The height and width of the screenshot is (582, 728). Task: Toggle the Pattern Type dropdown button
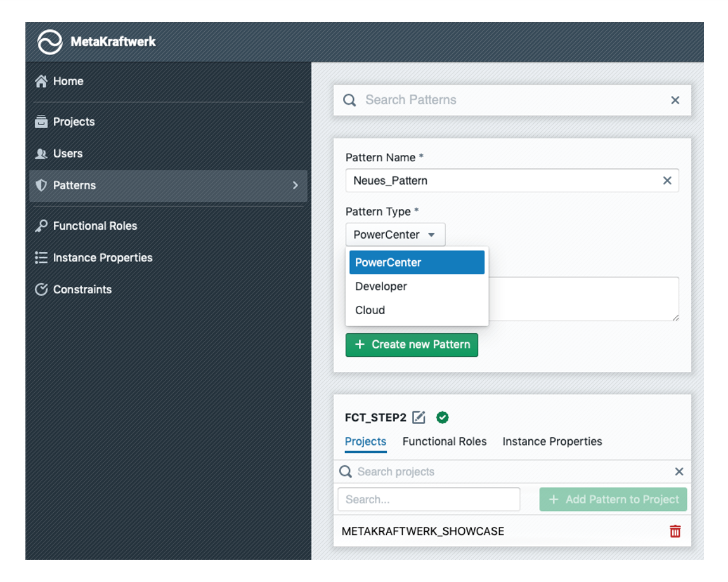(395, 235)
